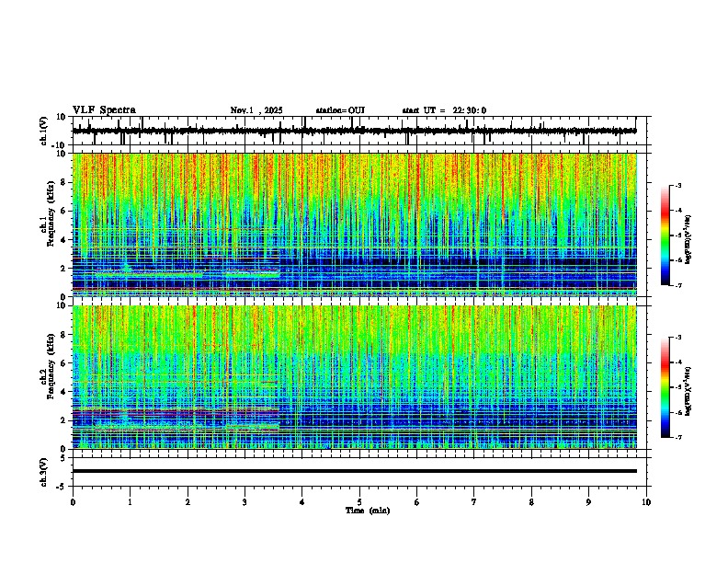Click the ch.1 "Frequency (kHz)" axis label
The height and width of the screenshot is (563, 728).
[51, 213]
